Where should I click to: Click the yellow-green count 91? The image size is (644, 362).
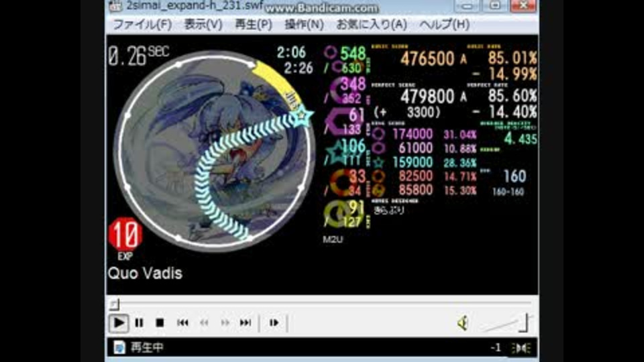[x=356, y=207]
